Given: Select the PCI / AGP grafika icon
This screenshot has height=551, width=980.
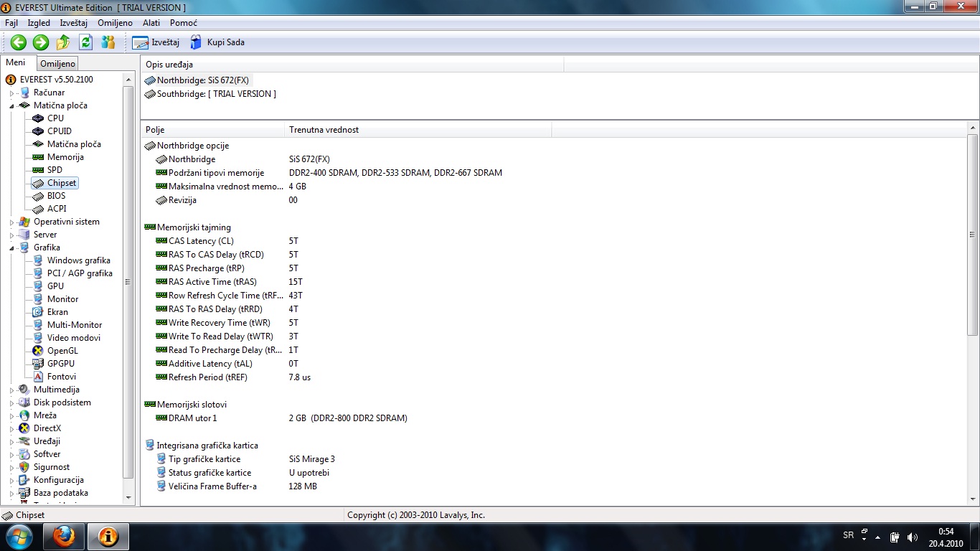Looking at the screenshot, I should click(x=38, y=273).
